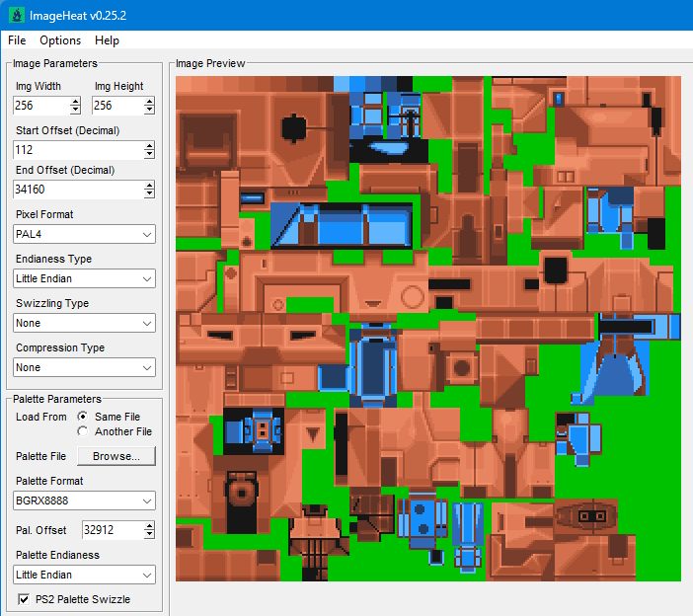Click the Image Preview label
This screenshot has height=616, width=693.
click(x=210, y=63)
